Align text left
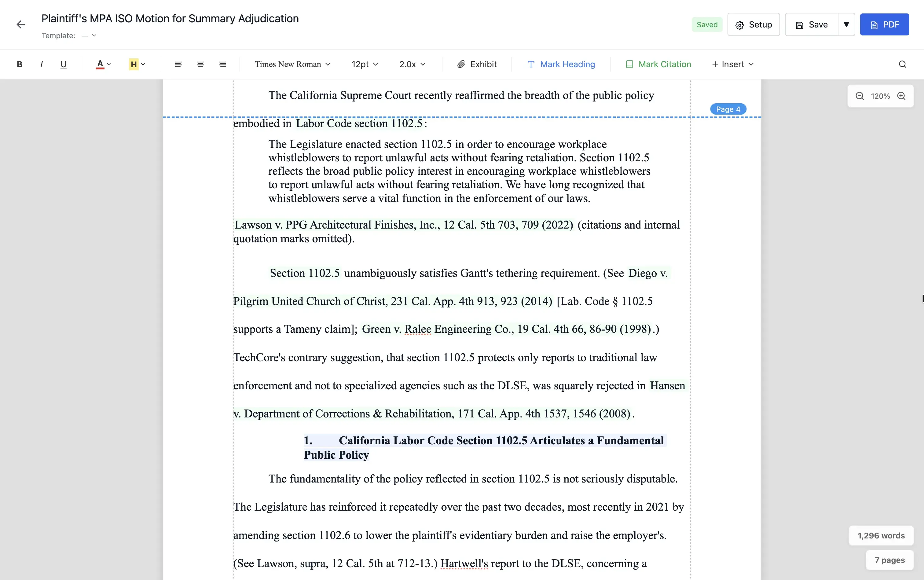This screenshot has width=924, height=580. pyautogui.click(x=178, y=64)
